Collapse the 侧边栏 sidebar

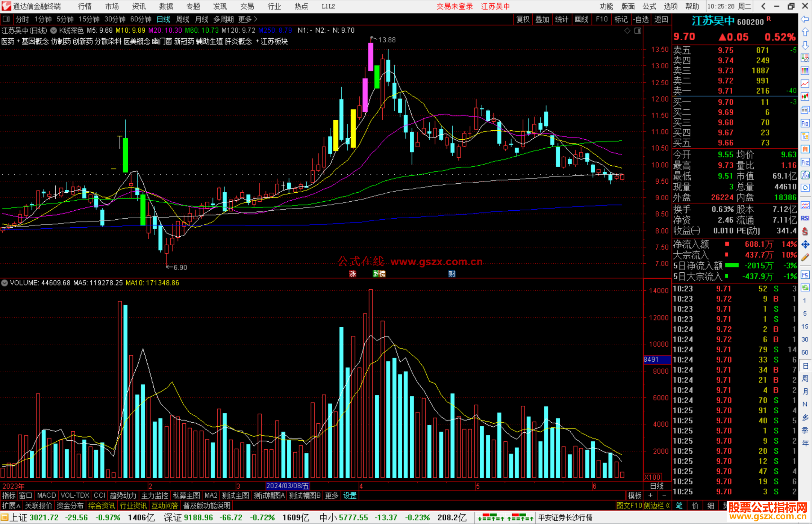click(x=656, y=506)
